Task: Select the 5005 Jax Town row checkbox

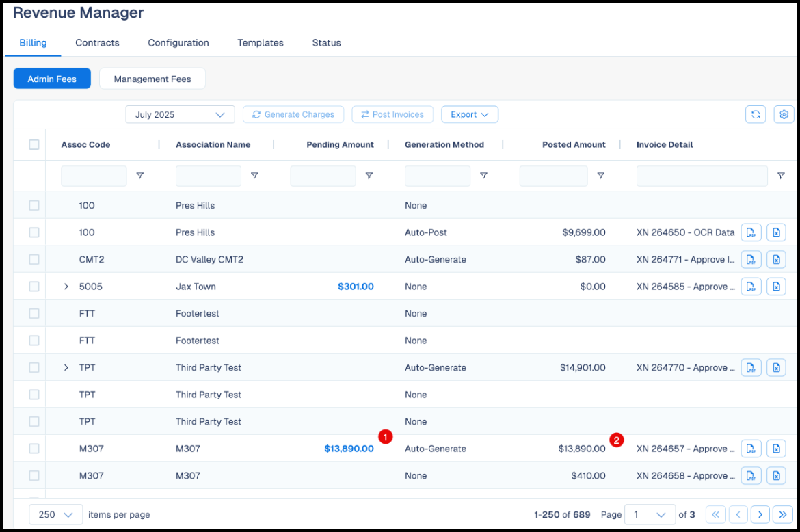Action: coord(34,286)
